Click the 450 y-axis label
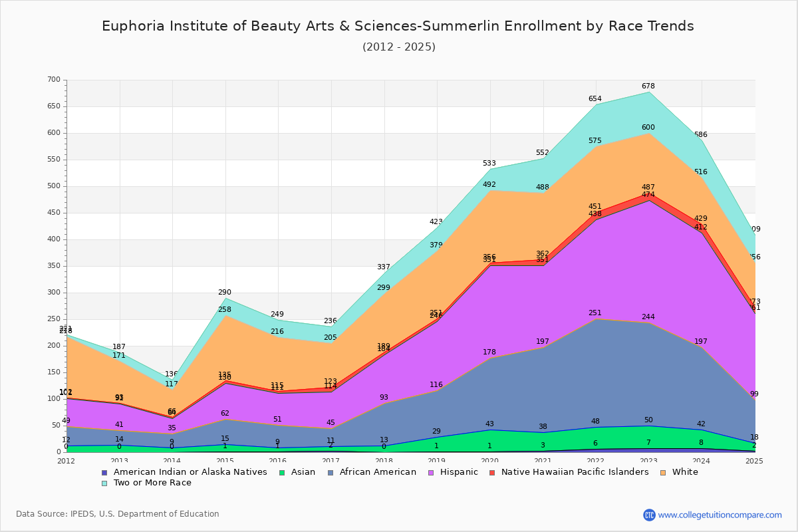The image size is (798, 532). pos(54,213)
